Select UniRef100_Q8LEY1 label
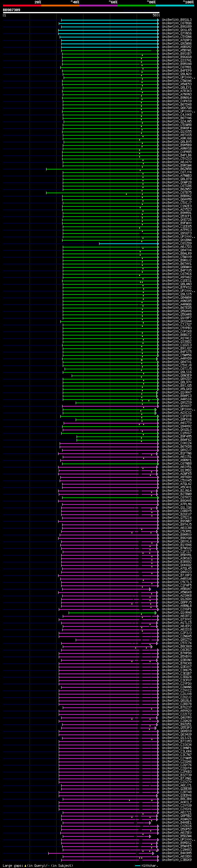The image size is (197, 868). coord(177,88)
